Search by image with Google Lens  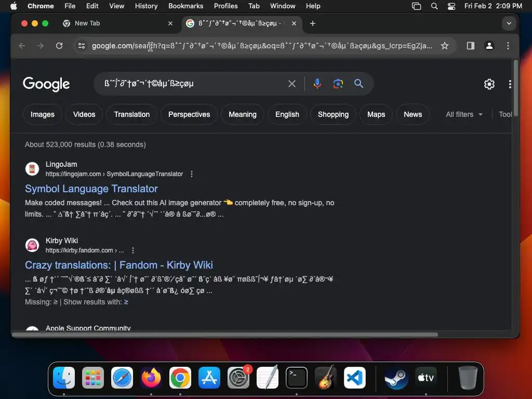338,84
